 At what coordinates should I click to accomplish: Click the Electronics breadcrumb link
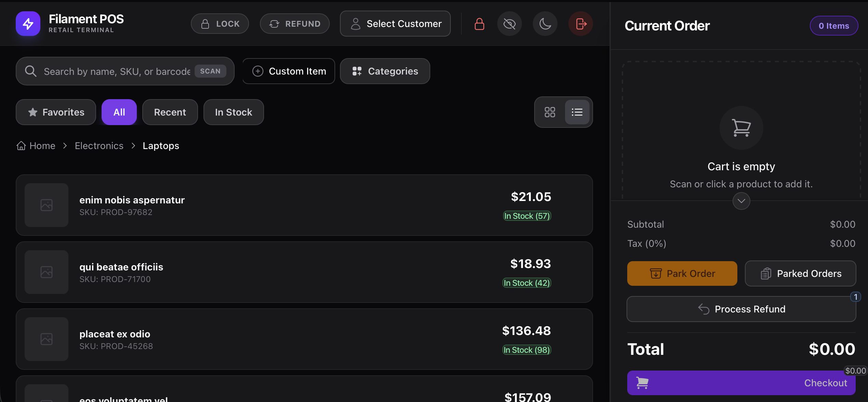(x=99, y=146)
